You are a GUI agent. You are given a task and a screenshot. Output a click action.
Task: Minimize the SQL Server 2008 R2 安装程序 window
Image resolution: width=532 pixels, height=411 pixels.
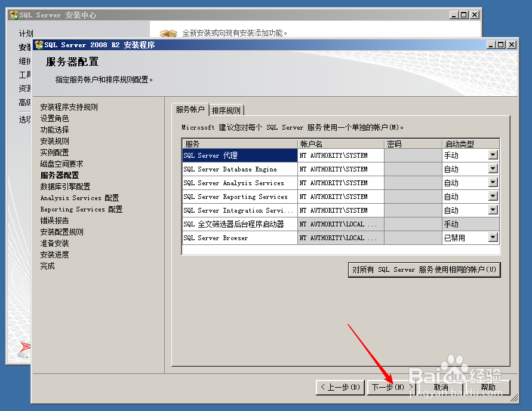pyautogui.click(x=491, y=44)
